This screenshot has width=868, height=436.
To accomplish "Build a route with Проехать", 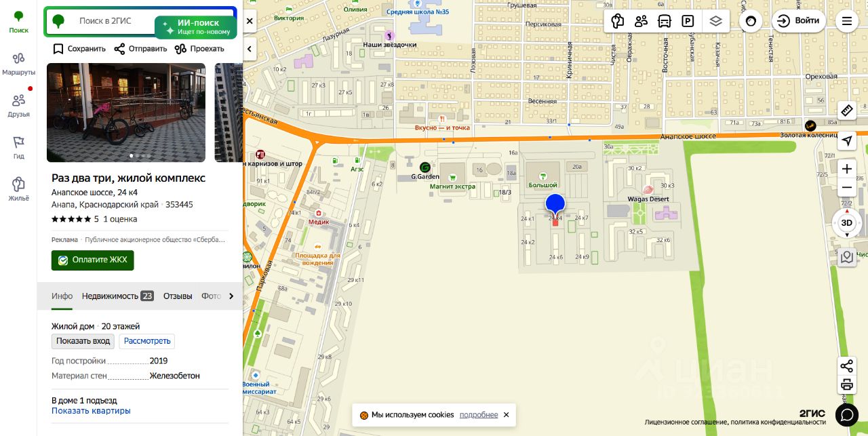I will pos(199,49).
